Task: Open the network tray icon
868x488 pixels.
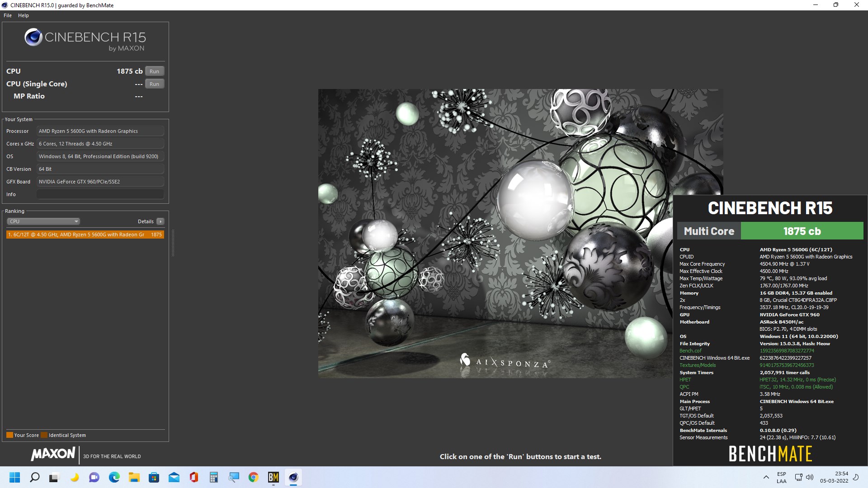Action: 799,477
